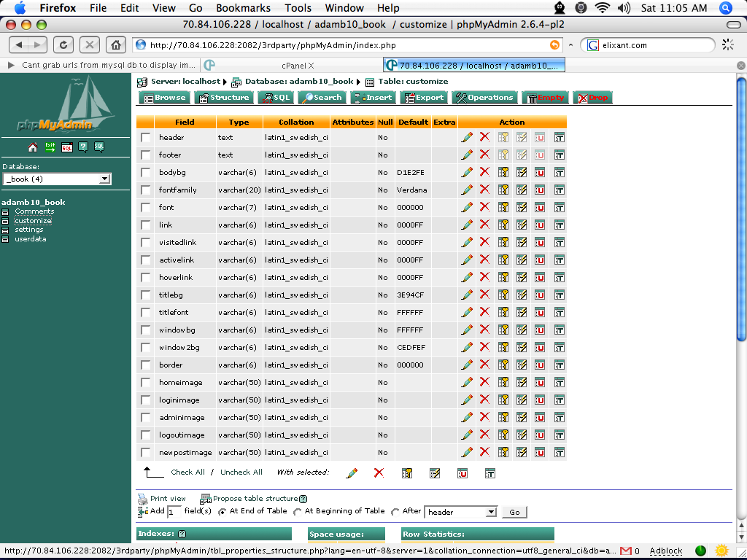This screenshot has height=560, width=747.
Task: Click the red X drop icon for fontfamily
Action: coord(484,189)
